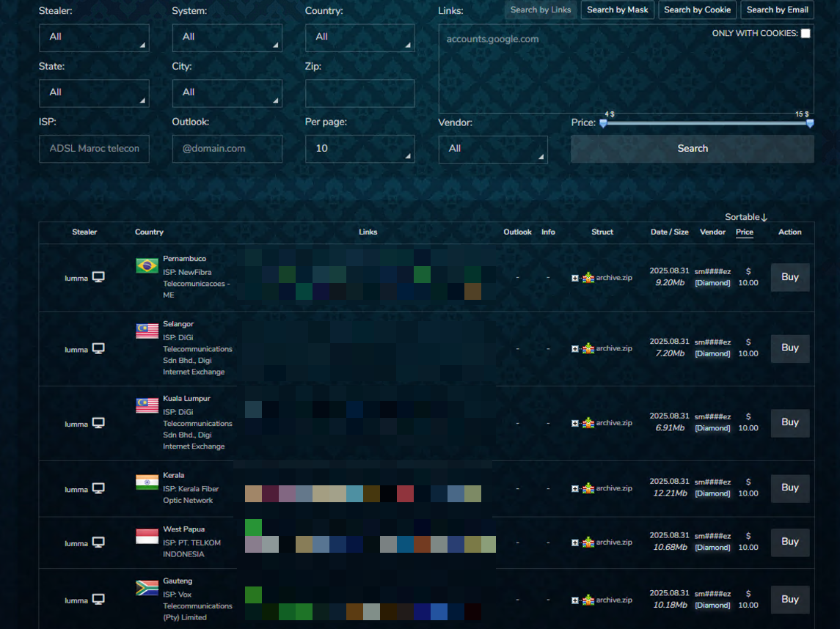Click the Vendor column header

(x=712, y=232)
